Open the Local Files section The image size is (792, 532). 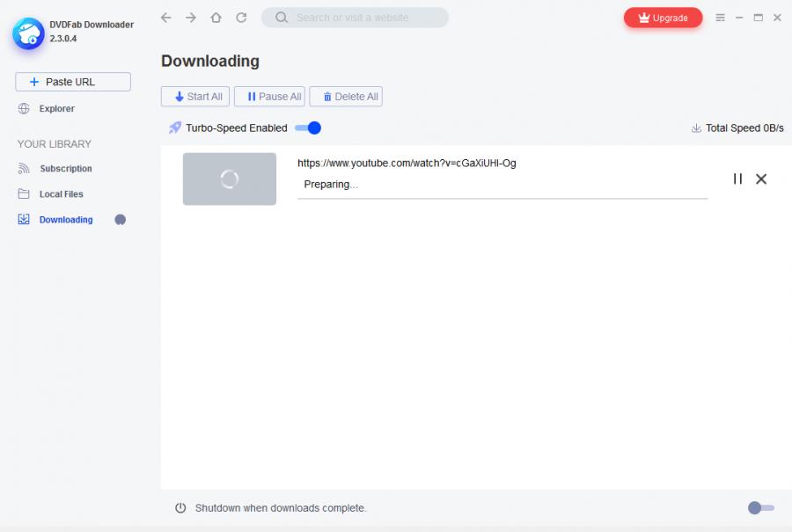click(x=50, y=193)
